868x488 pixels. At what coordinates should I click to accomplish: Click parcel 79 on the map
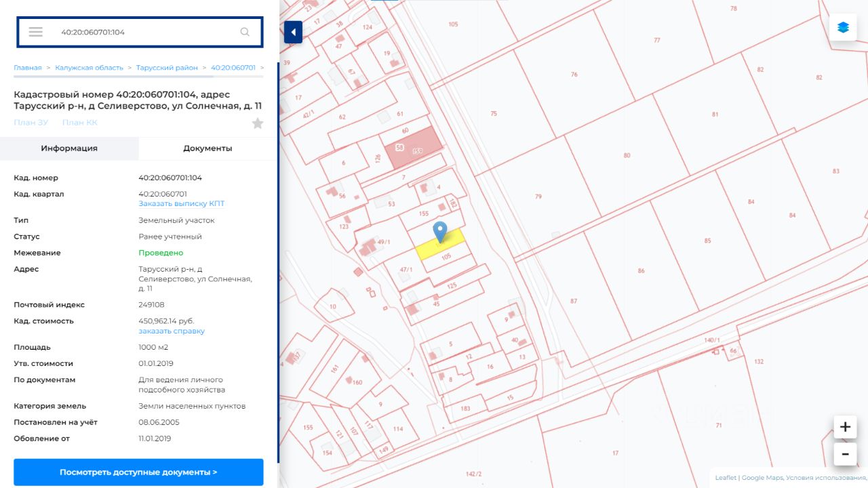pos(538,197)
